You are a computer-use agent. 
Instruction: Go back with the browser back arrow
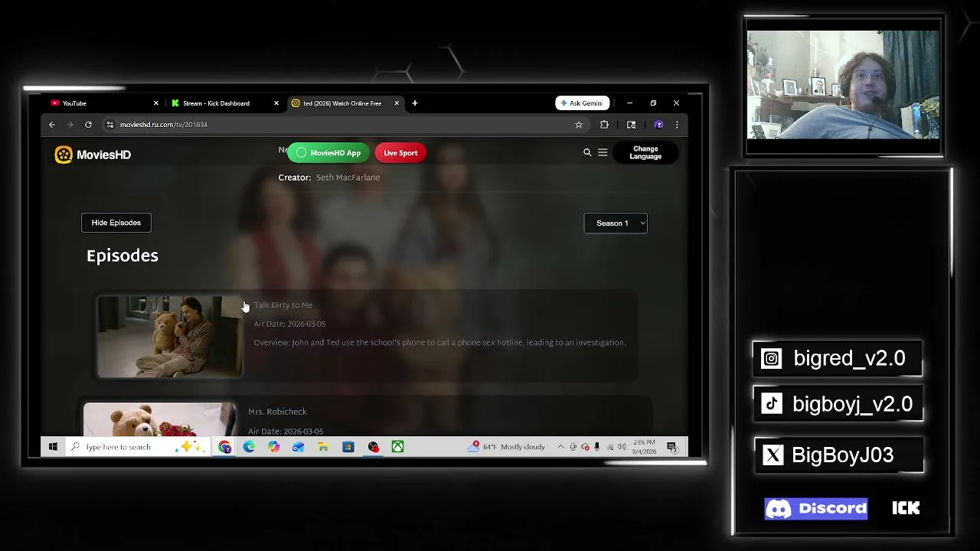(52, 124)
